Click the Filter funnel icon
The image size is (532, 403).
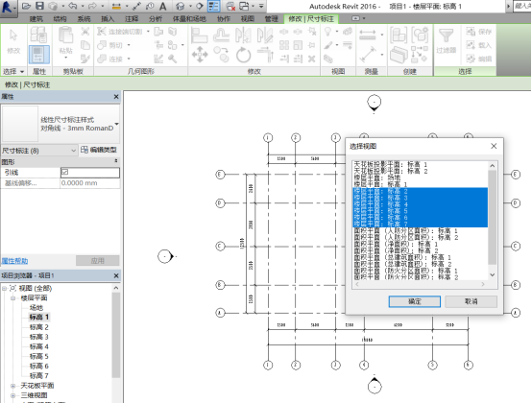tap(446, 36)
